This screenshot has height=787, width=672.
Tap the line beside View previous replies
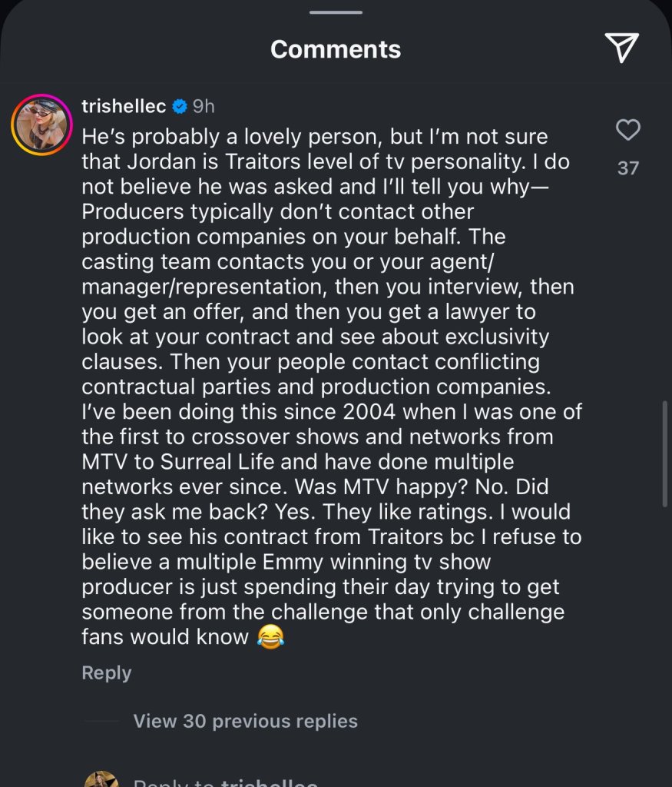click(x=101, y=722)
